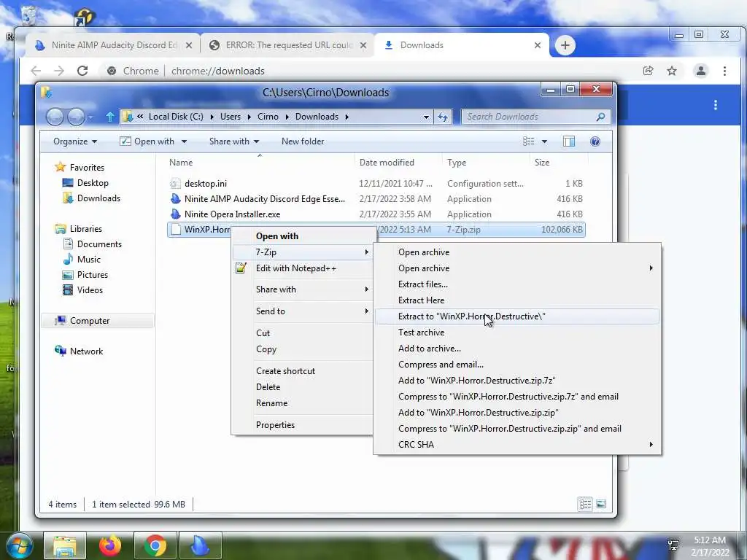Toggle the preview pane icon

pyautogui.click(x=569, y=141)
